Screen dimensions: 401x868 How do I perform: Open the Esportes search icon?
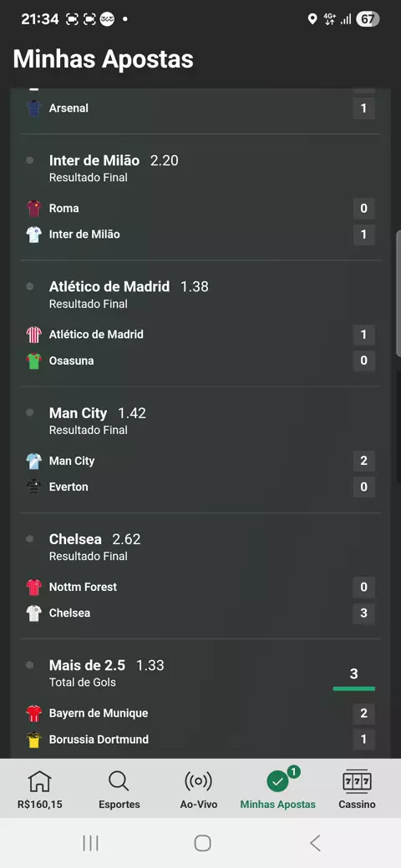[119, 781]
